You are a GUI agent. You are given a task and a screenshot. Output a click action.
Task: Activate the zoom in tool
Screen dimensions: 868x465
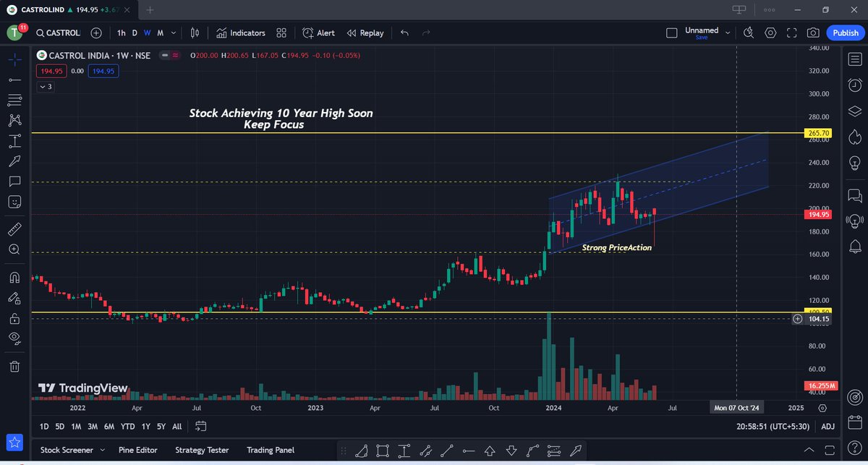(14, 249)
